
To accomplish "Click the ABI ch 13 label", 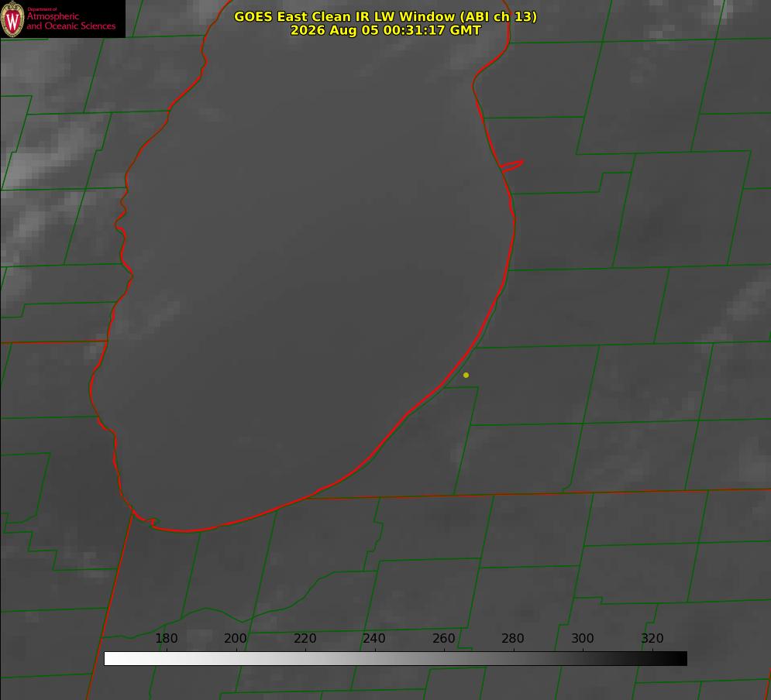I will (498, 17).
